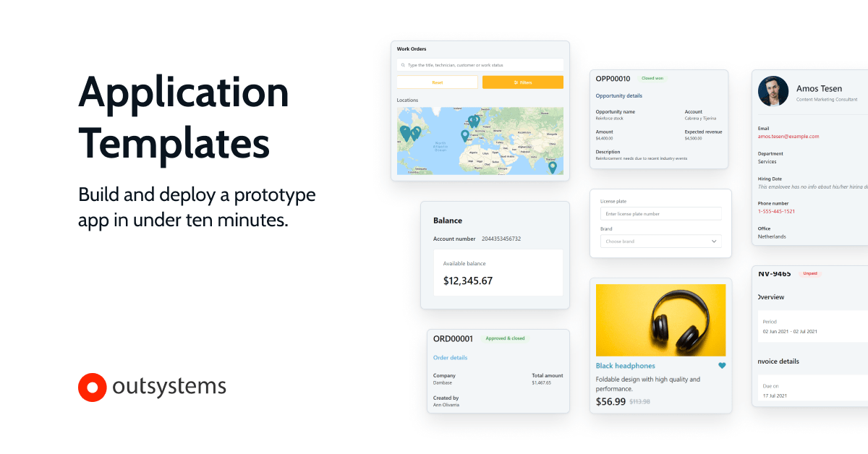Open the Choose brand dropdown
Image resolution: width=868 pixels, height=454 pixels.
[661, 241]
